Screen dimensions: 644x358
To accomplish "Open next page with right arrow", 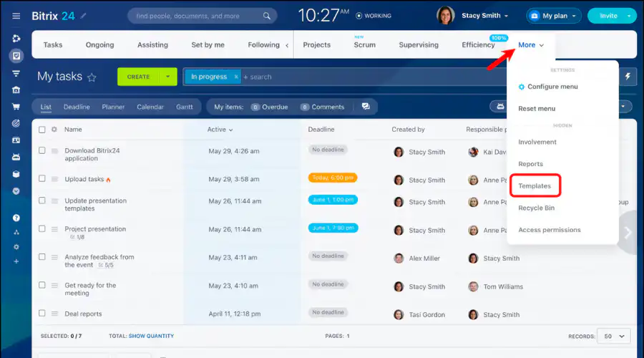I will (628, 233).
